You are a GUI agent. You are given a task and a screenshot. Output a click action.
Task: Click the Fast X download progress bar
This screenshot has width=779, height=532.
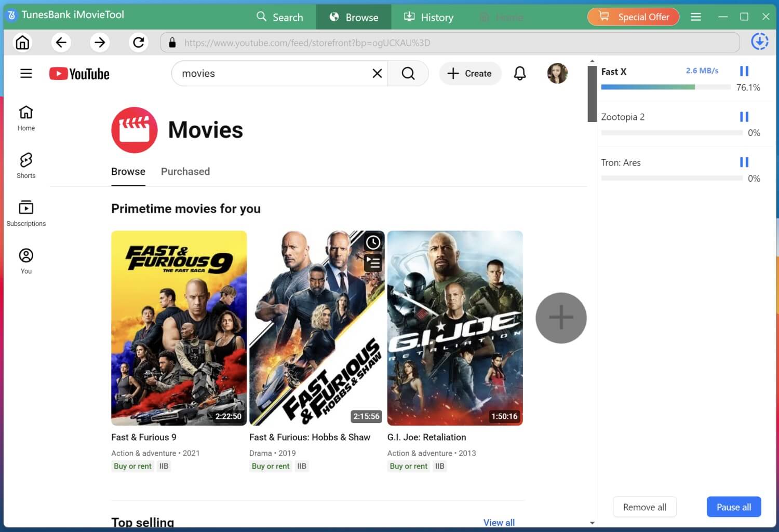666,87
